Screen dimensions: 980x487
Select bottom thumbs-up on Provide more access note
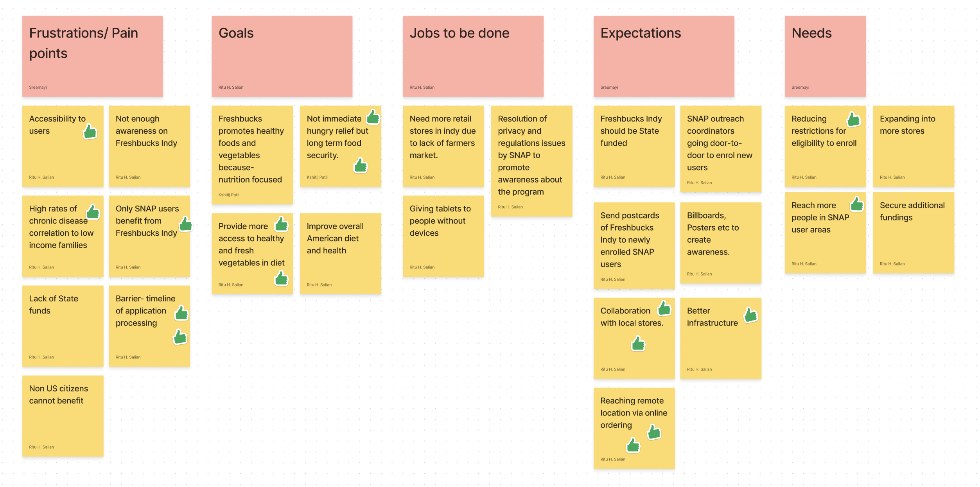coord(281,278)
